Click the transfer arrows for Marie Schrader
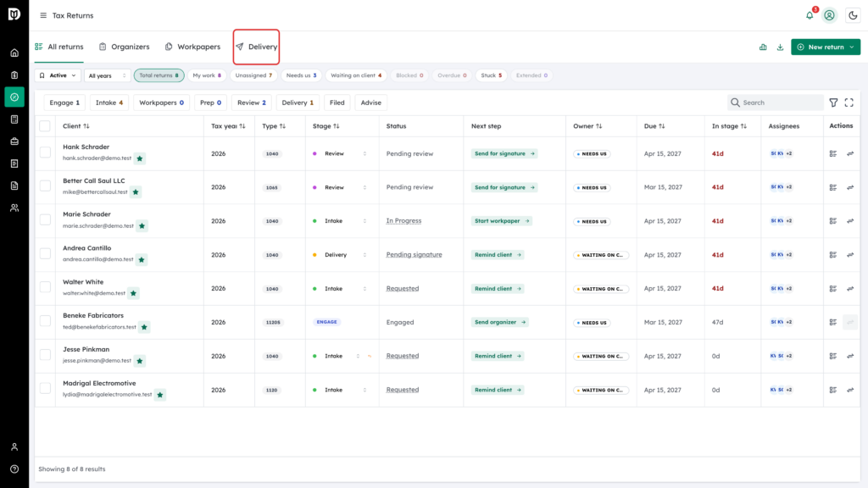This screenshot has width=868, height=488. coord(850,221)
